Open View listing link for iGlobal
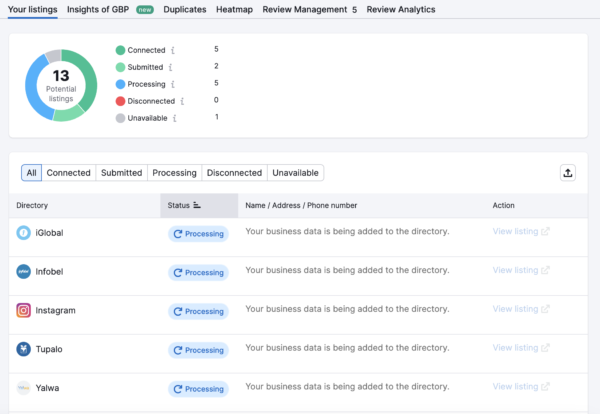The height and width of the screenshot is (414, 600). pos(520,232)
